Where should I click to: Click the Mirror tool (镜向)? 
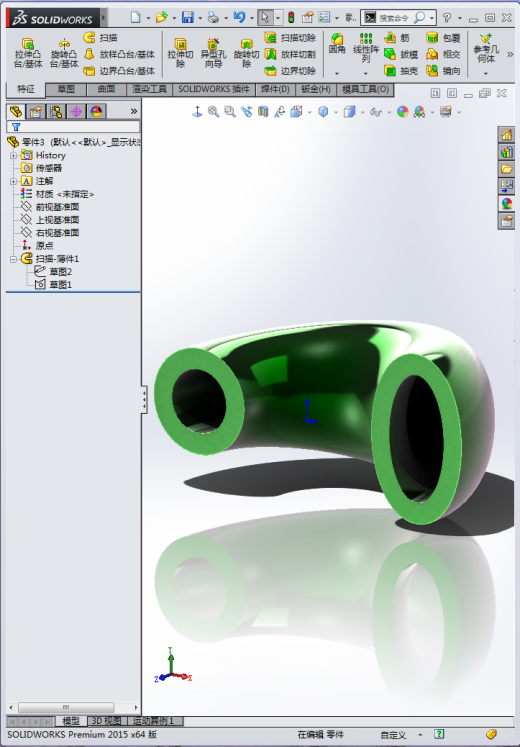coord(443,71)
